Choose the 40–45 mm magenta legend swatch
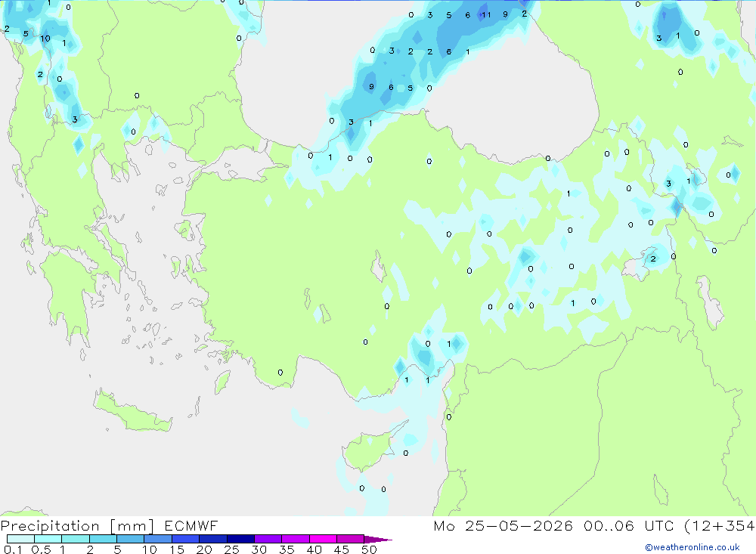Image resolution: width=756 pixels, height=554 pixels. [x=323, y=539]
